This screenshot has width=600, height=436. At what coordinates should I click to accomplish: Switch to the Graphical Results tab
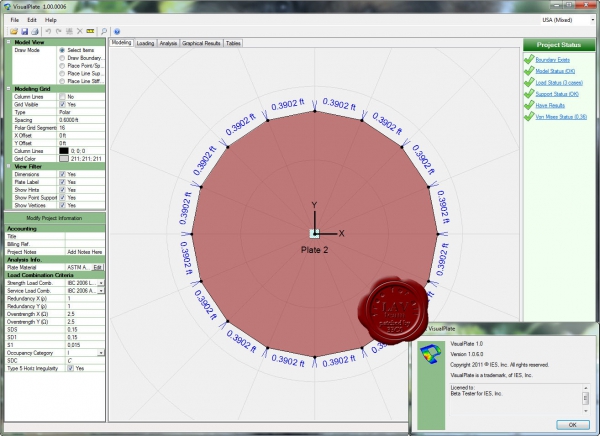pyautogui.click(x=201, y=43)
